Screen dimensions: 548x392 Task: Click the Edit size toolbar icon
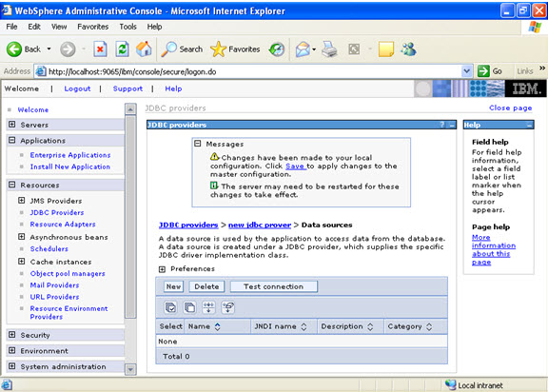pyautogui.click(x=354, y=49)
